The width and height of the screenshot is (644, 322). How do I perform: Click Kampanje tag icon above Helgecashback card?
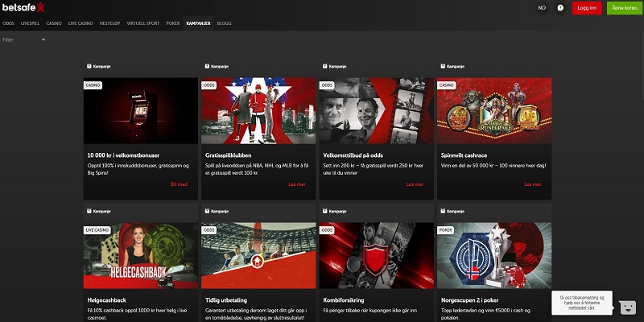(x=89, y=211)
